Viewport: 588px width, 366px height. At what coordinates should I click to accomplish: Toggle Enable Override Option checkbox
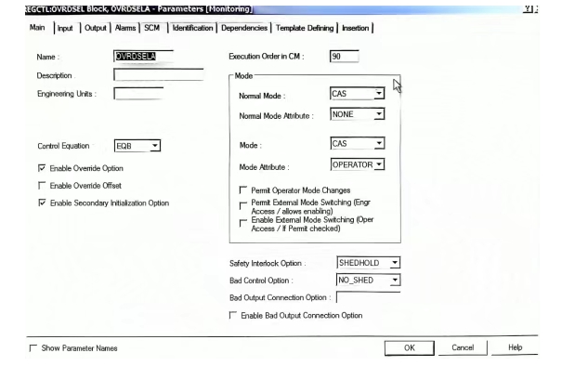[x=42, y=168]
